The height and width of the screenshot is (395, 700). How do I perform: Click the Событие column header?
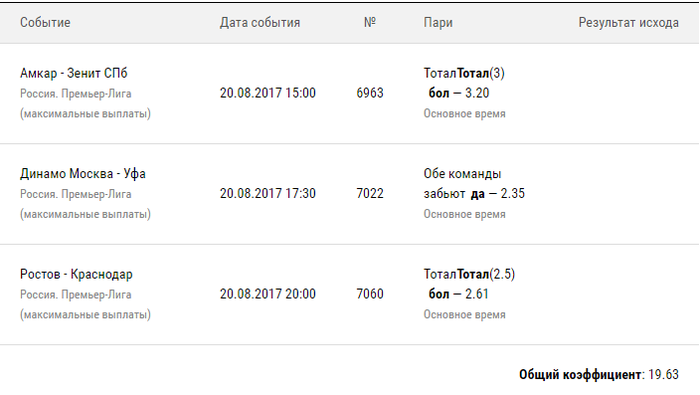tap(45, 22)
